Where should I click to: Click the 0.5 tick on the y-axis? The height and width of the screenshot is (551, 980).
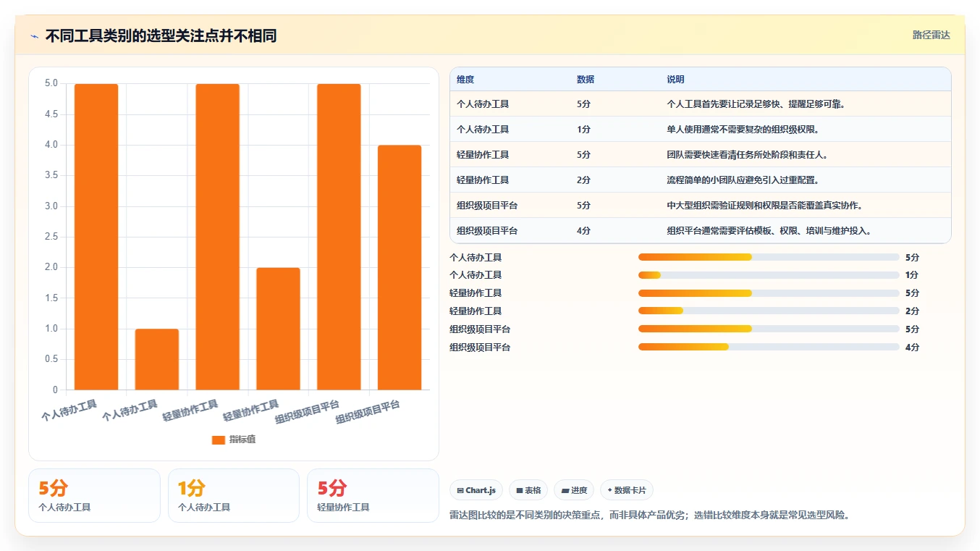51,359
